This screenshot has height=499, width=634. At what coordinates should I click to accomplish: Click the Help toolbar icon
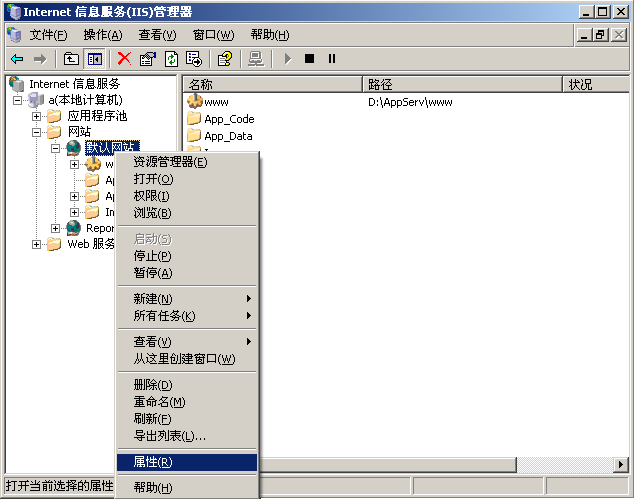[225, 59]
